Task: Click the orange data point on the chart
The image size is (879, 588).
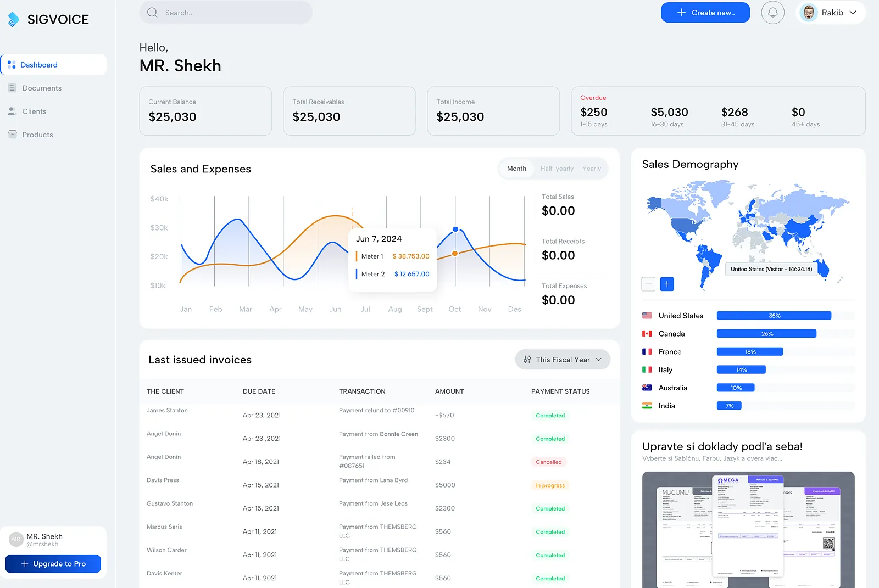Action: coord(455,253)
